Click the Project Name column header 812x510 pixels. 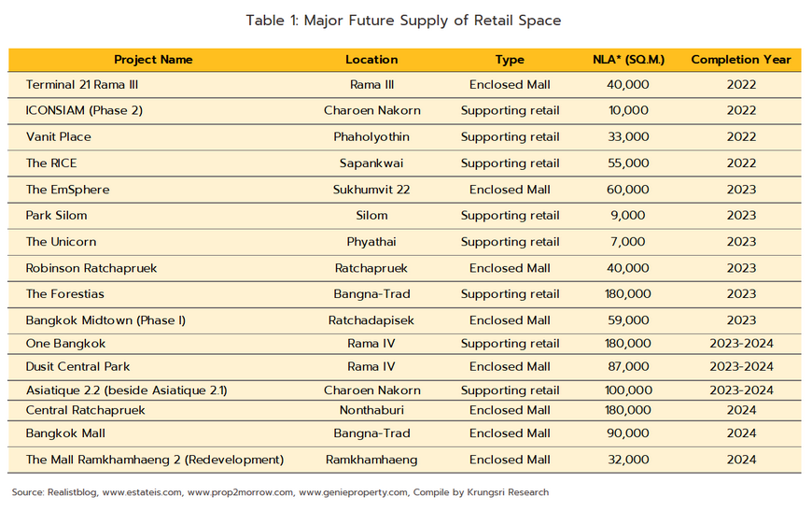tap(153, 60)
